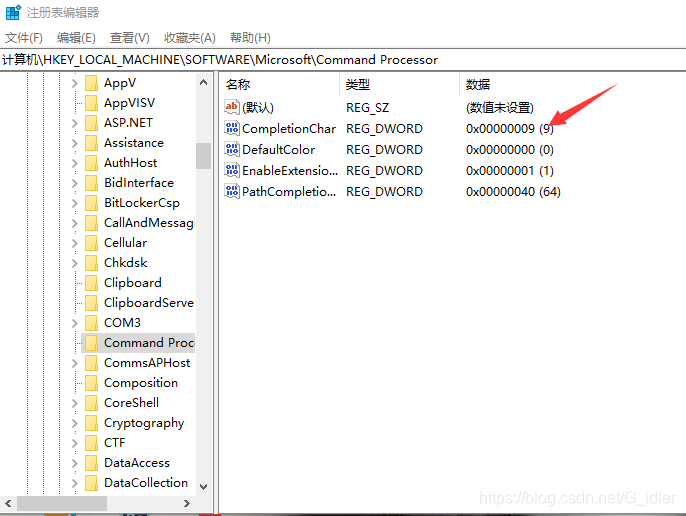Open the 帮助(H) menu
This screenshot has height=516, width=686.
coord(250,38)
